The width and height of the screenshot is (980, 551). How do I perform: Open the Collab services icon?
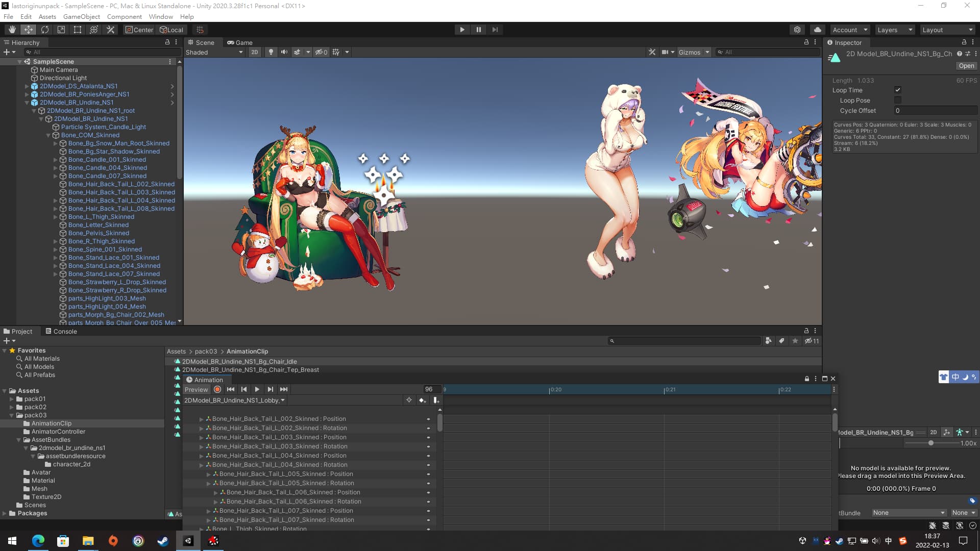coord(797,30)
